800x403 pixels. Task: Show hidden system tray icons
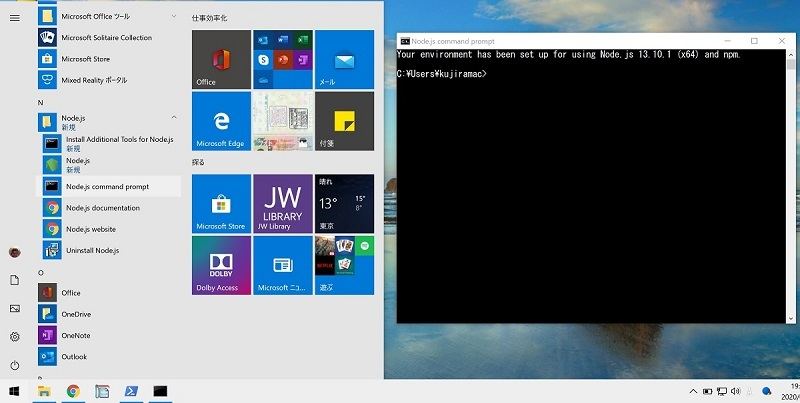(693, 392)
